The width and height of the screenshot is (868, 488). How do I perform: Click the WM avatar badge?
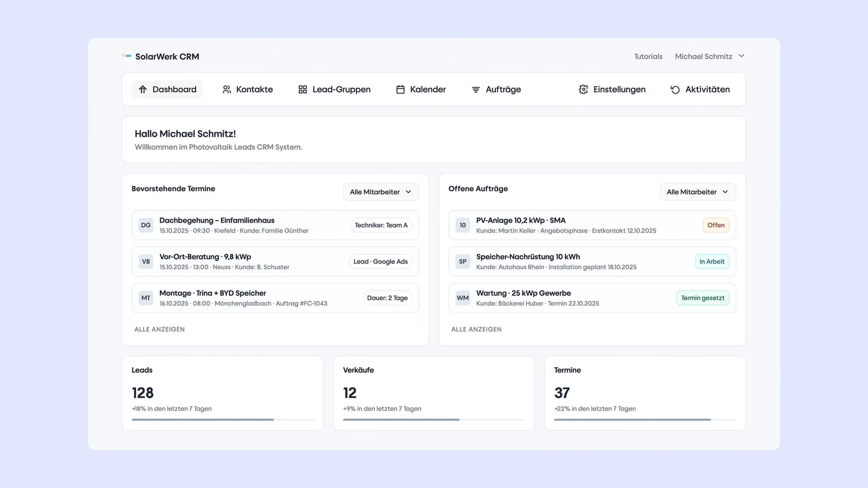click(x=463, y=298)
